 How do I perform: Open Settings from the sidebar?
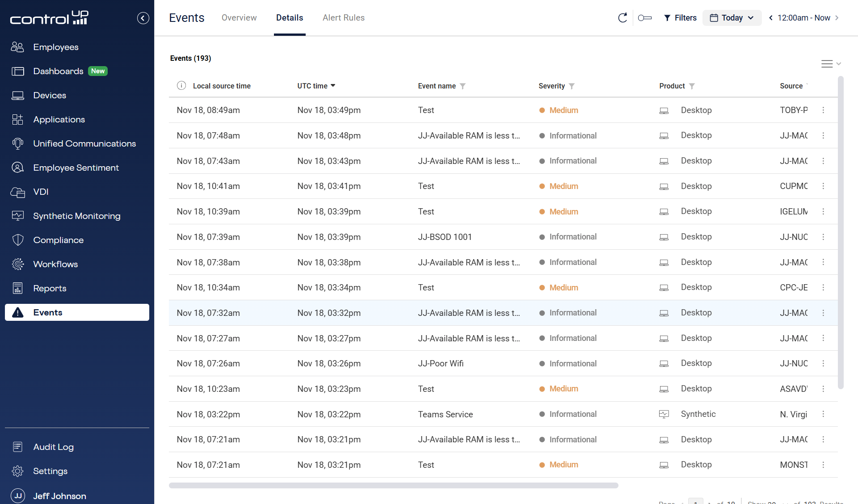(x=50, y=471)
